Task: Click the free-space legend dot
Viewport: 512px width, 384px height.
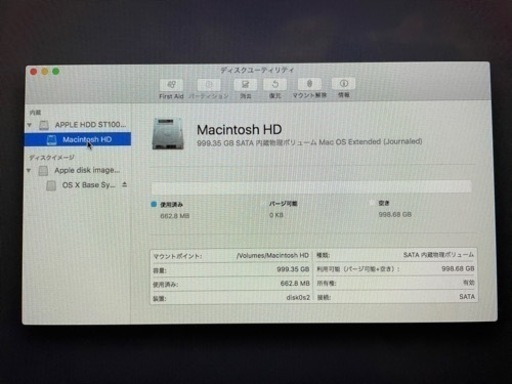Action: (372, 203)
